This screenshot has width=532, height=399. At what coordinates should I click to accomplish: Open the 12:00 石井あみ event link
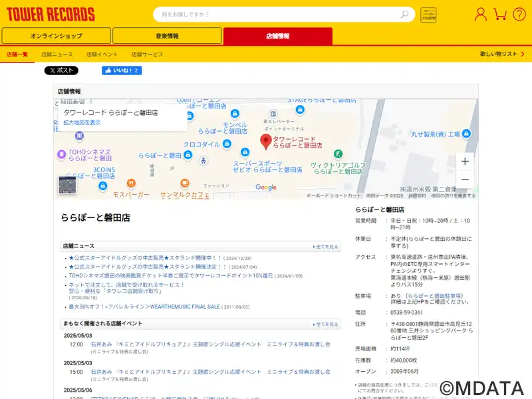click(x=210, y=344)
